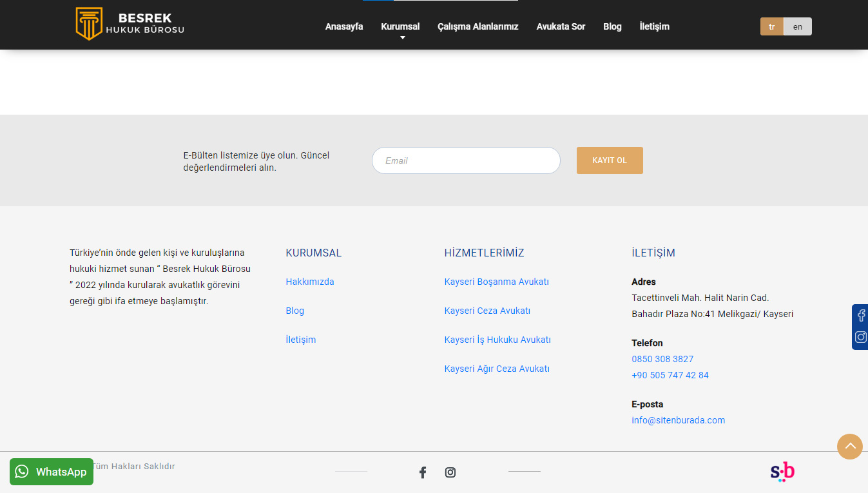Viewport: 868px width, 493px height.
Task: Click the KURUMSAL footer heading
Action: (314, 253)
